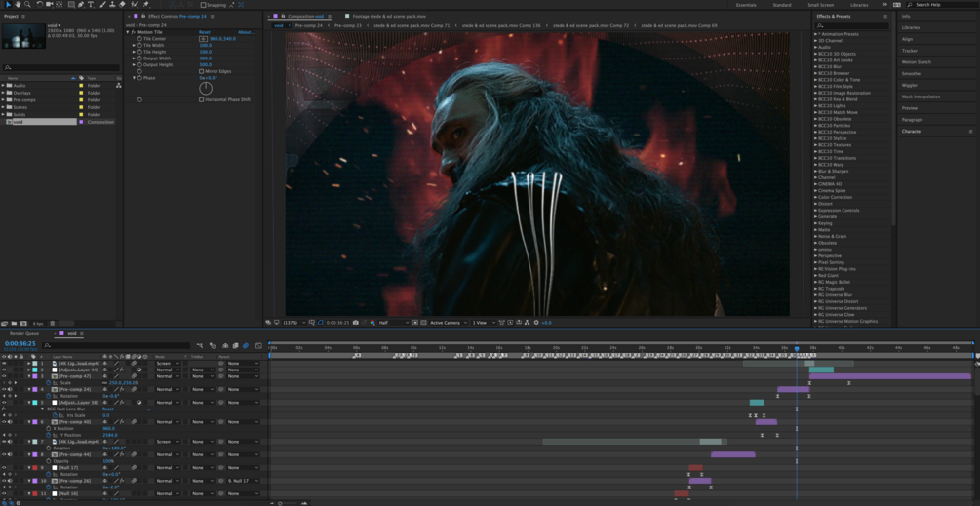This screenshot has height=506, width=980.
Task: Open the 1 View layout dropdown
Action: point(483,323)
